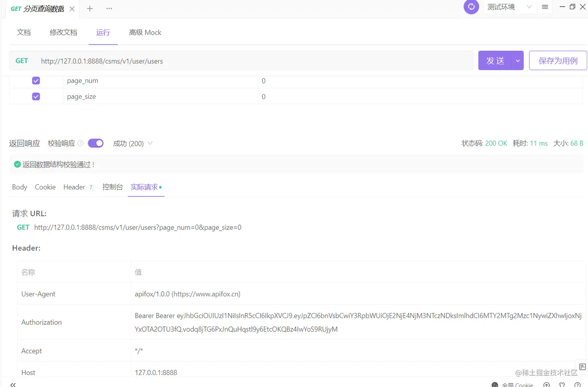Image resolution: width=588 pixels, height=387 pixels.
Task: Open the tab options ellipsis menu
Action: 109,9
